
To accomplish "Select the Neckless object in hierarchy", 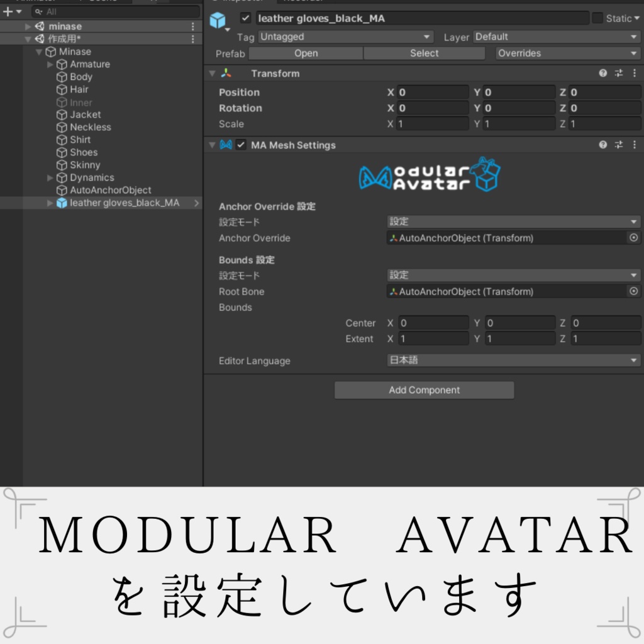I will pos(91,127).
